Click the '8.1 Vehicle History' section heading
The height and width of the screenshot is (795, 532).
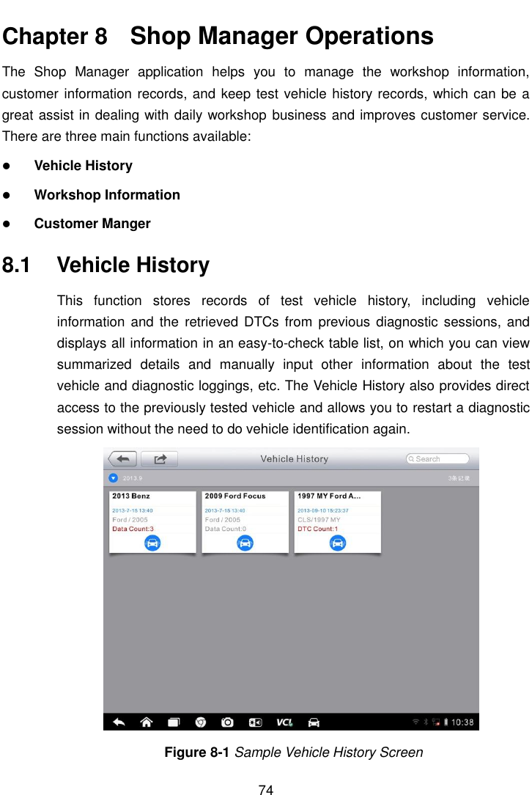click(x=106, y=265)
